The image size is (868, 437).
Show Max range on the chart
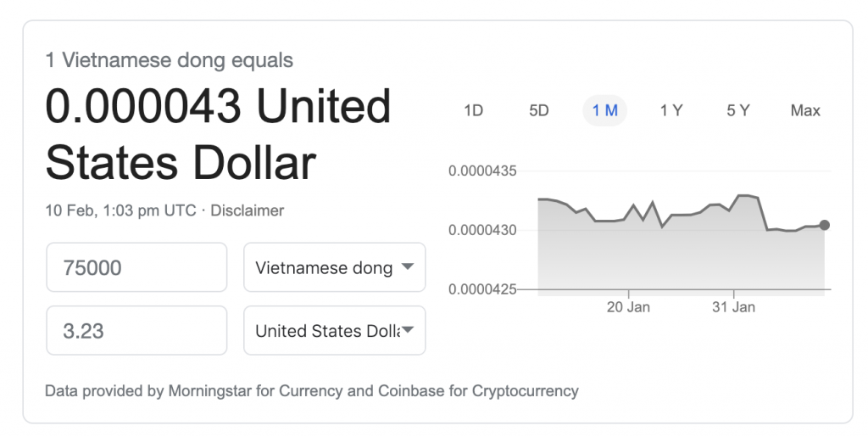(x=805, y=110)
